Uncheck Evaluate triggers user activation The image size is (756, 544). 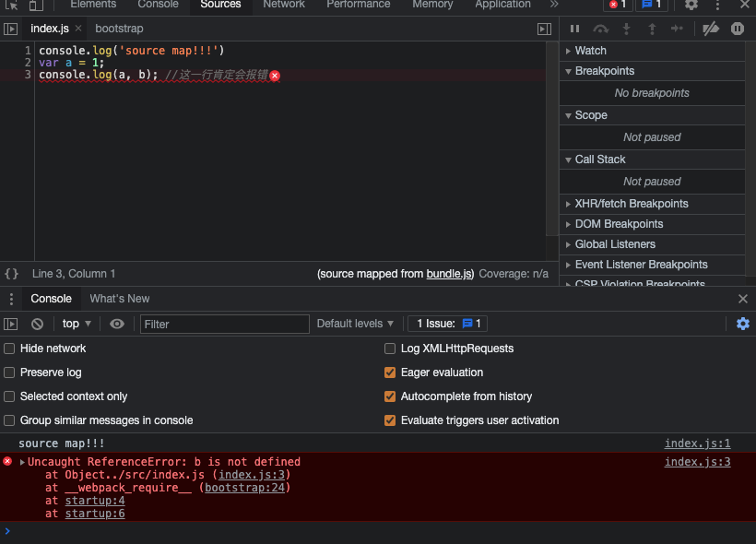(390, 420)
